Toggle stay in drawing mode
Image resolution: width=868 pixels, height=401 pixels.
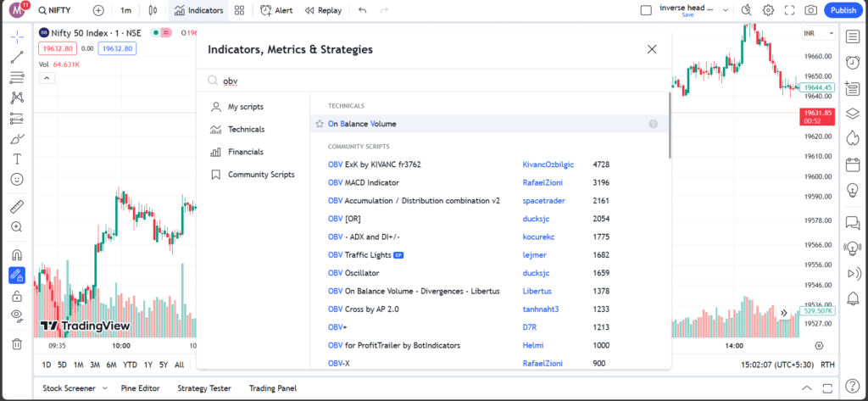coord(17,276)
